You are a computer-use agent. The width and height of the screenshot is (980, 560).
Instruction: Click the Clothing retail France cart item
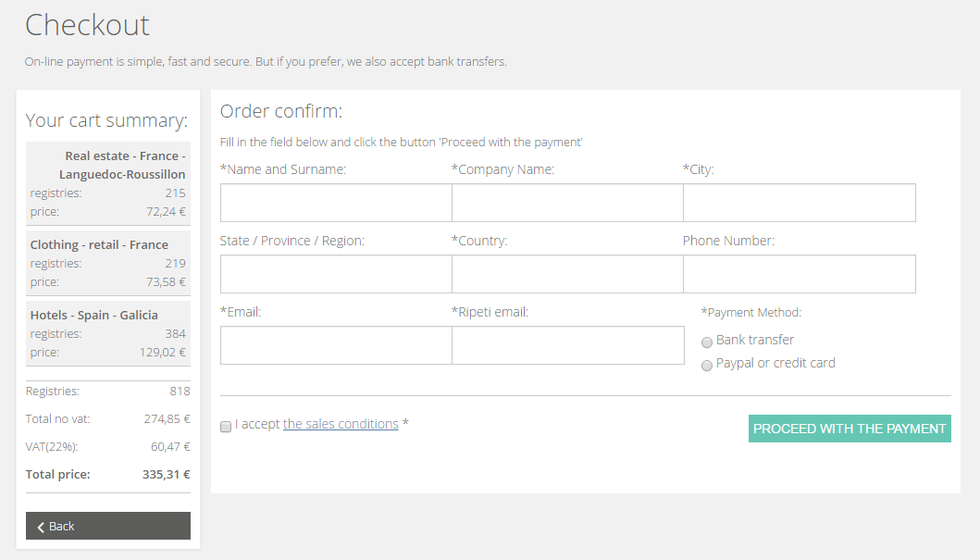click(108, 263)
